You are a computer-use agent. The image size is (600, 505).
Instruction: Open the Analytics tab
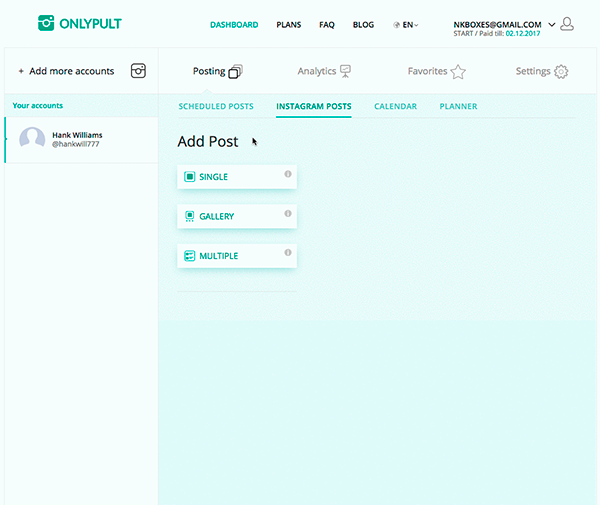click(324, 71)
